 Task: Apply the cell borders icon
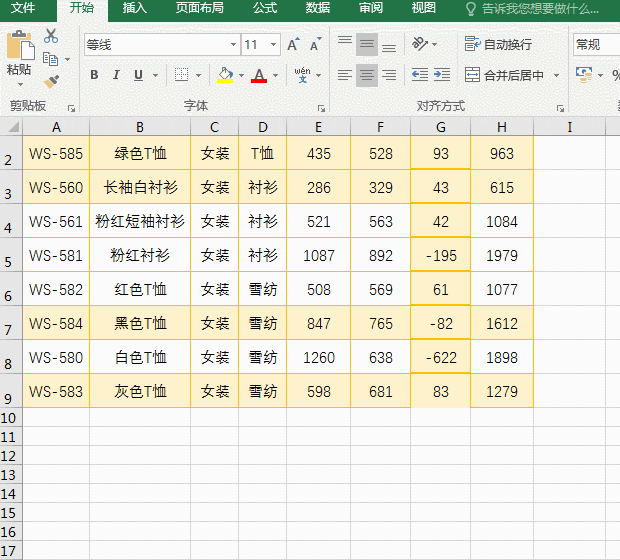[x=181, y=75]
